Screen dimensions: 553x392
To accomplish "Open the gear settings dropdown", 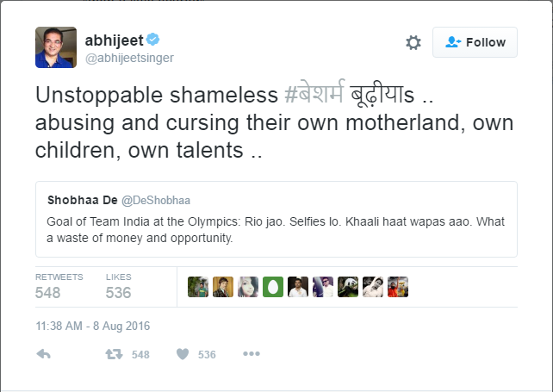I will (x=413, y=42).
